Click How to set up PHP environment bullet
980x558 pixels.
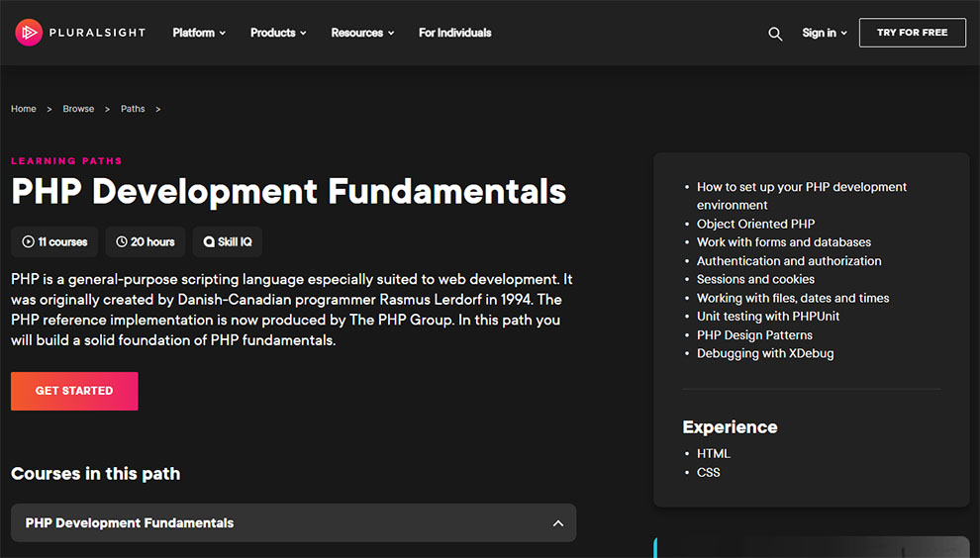(x=801, y=196)
